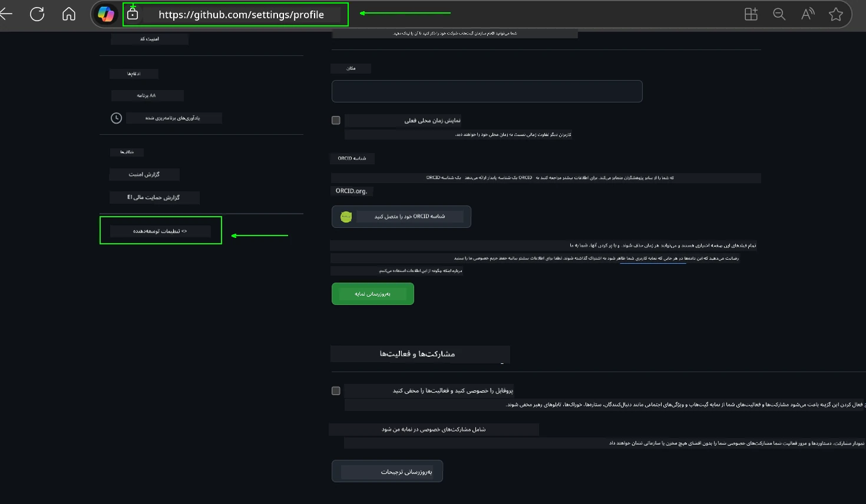Screen dimensions: 866x504
Task: Click the Copilot icon in the address bar
Action: pos(106,14)
